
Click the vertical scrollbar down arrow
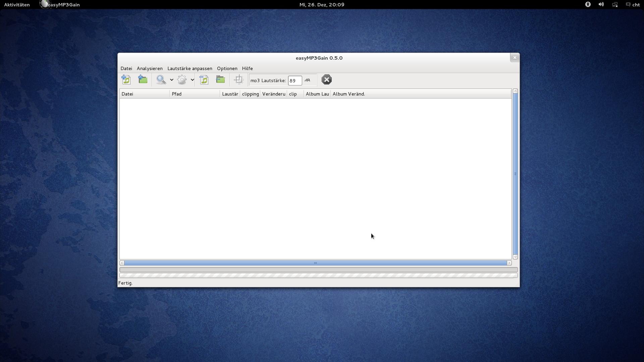515,257
